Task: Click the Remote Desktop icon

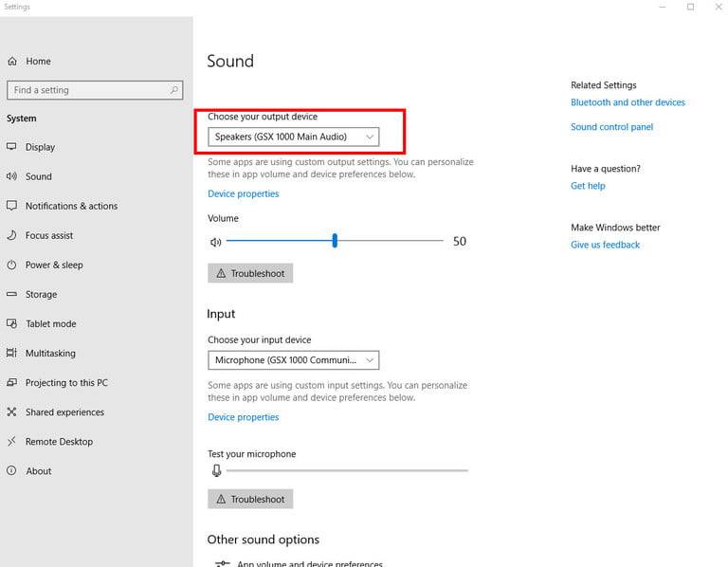Action: tap(12, 442)
